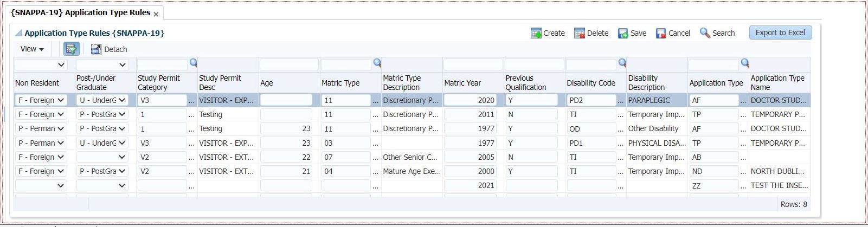Image resolution: width=868 pixels, height=227 pixels.
Task: Sort by the Matric Year column header
Action: (462, 83)
